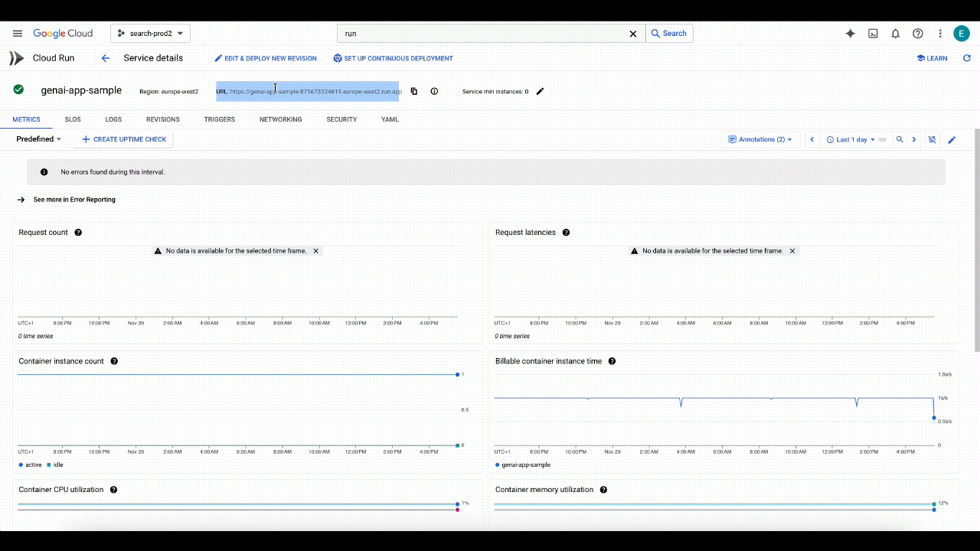This screenshot has height=551, width=980.
Task: Toggle the disabled alerting bell icon
Action: tap(932, 139)
